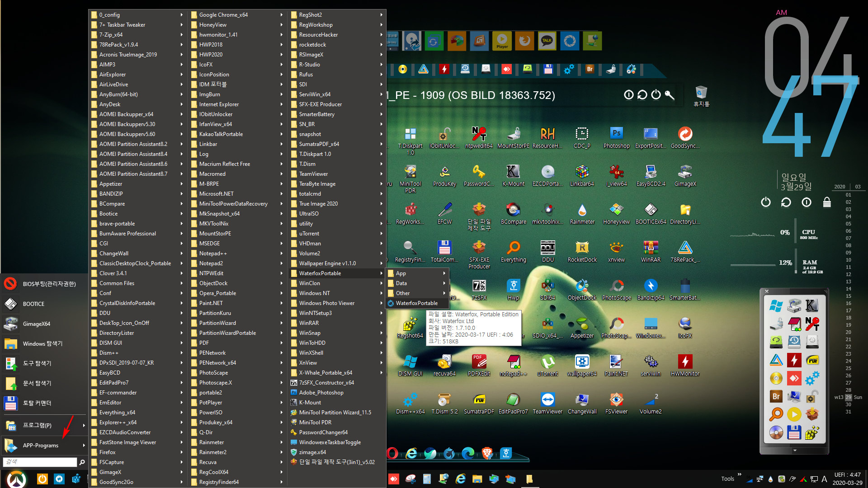The height and width of the screenshot is (488, 868).
Task: Open the K-Mount desktop icon
Action: tap(513, 176)
